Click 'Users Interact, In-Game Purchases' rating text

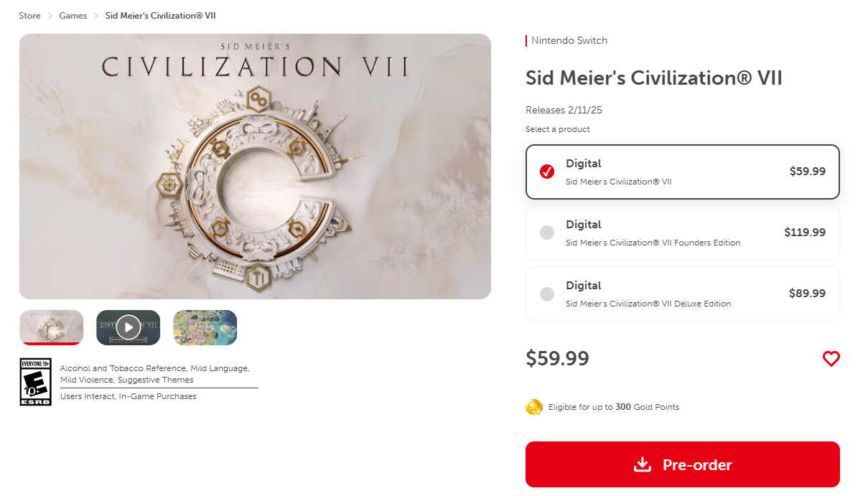pyautogui.click(x=129, y=396)
